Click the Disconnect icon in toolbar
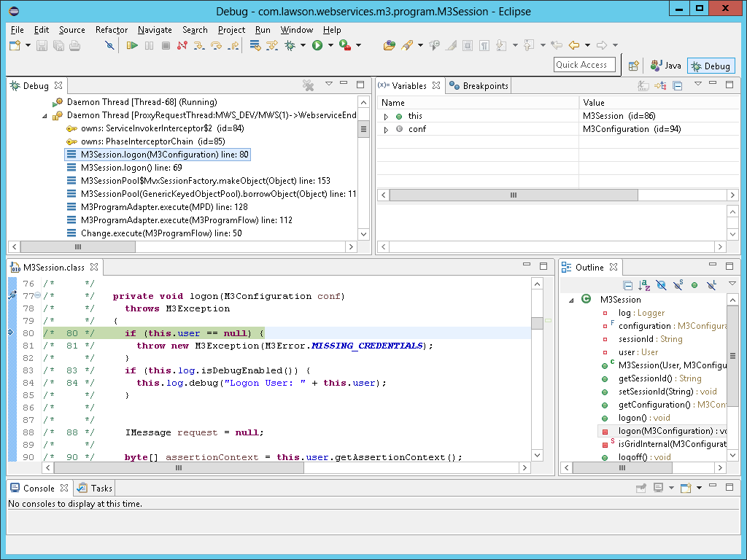This screenshot has height=560, width=747. pos(182,45)
